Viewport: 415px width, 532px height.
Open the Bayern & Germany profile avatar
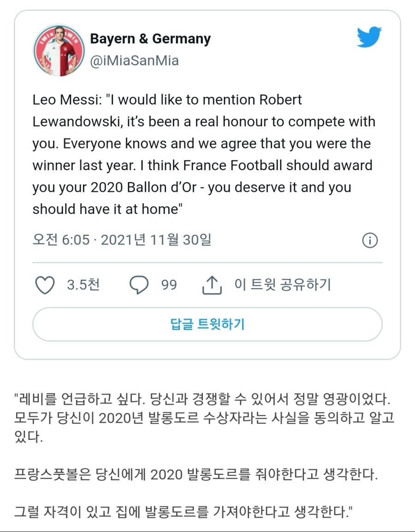click(59, 50)
